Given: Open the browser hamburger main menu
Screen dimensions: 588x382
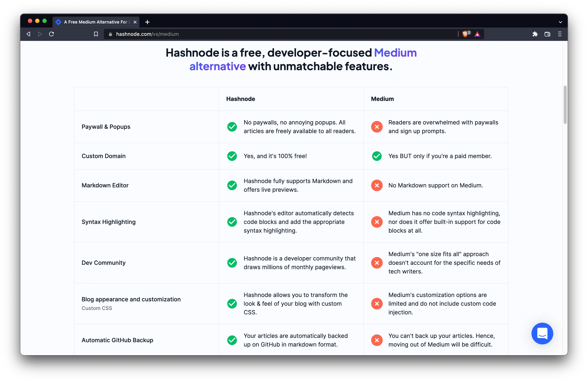Looking at the screenshot, I should 560,34.
